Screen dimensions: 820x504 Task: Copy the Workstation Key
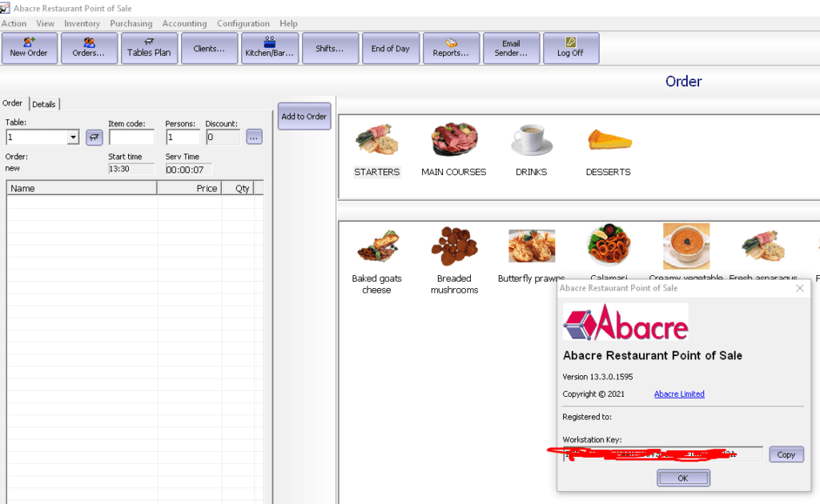coord(786,454)
